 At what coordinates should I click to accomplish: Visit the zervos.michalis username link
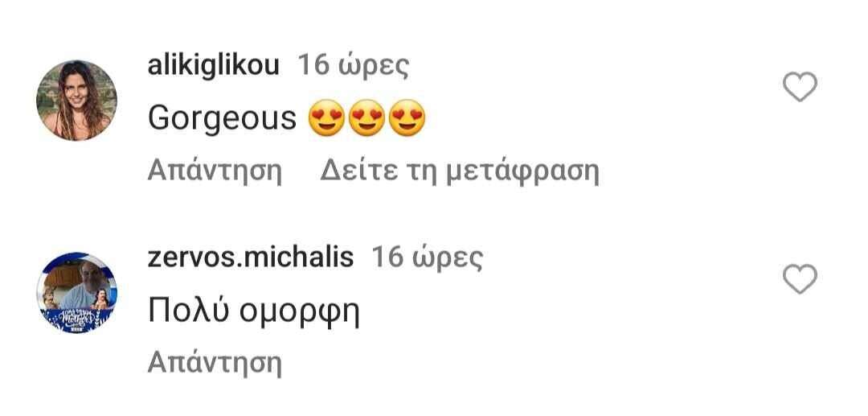click(x=250, y=257)
